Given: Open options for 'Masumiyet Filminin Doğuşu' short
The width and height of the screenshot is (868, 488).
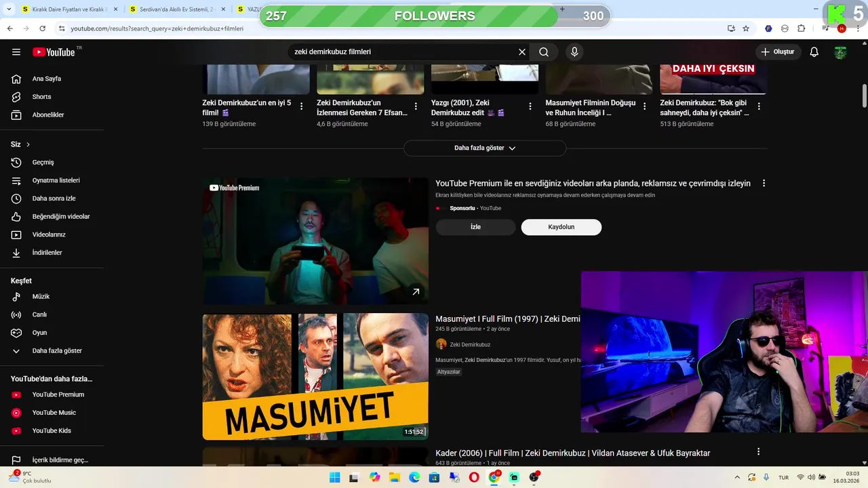Looking at the screenshot, I should click(x=645, y=106).
